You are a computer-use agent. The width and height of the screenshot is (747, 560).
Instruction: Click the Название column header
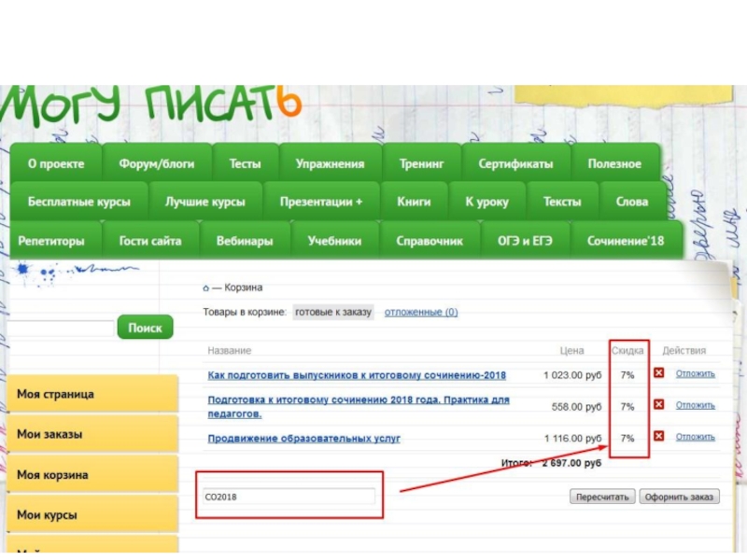[229, 351]
